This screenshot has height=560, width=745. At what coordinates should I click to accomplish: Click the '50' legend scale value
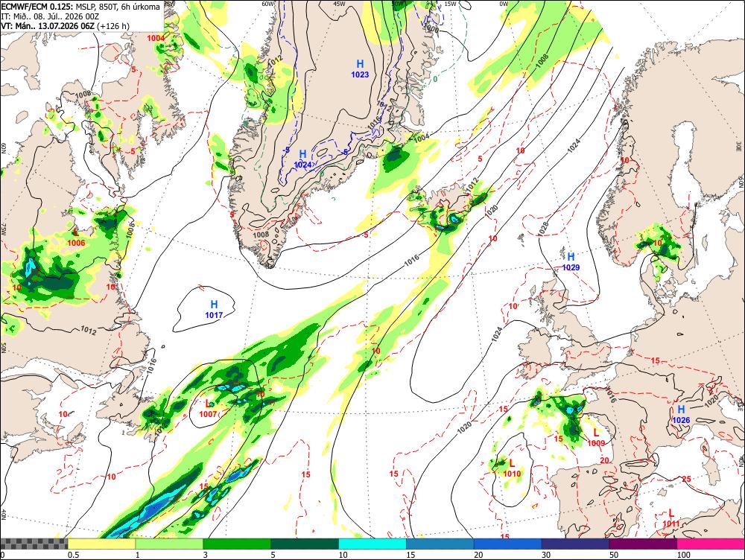(x=614, y=555)
